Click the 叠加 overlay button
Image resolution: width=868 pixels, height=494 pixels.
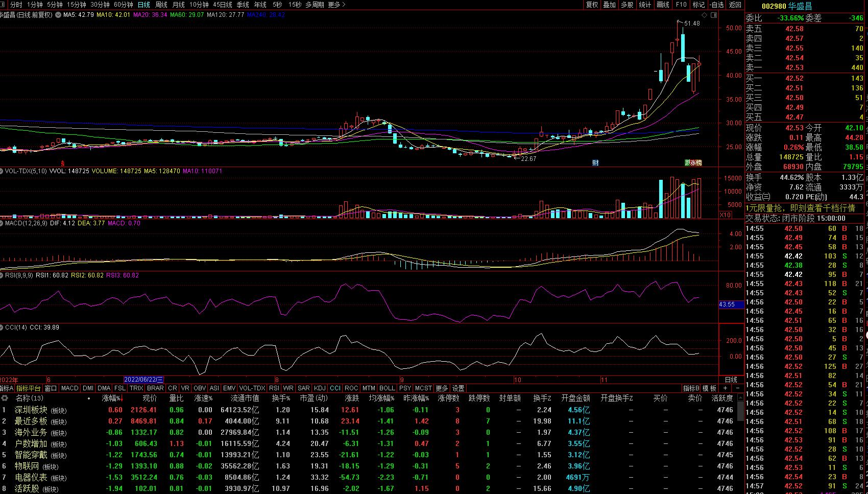pyautogui.click(x=610, y=5)
